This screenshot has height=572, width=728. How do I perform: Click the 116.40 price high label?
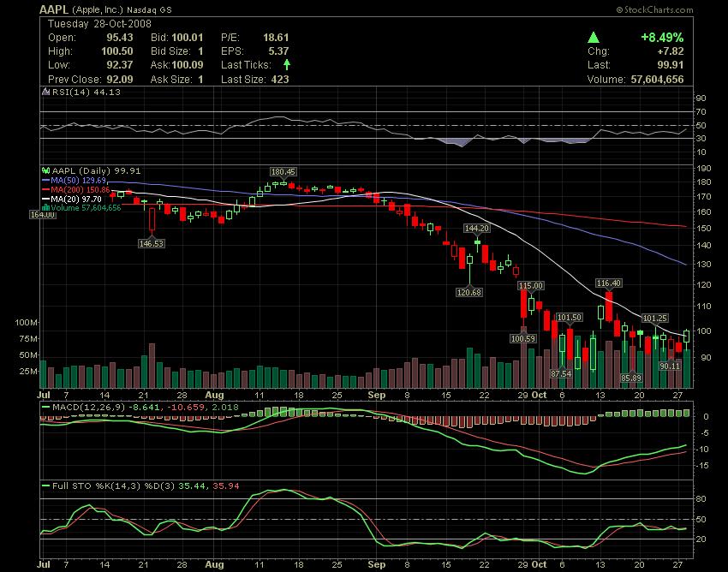608,283
